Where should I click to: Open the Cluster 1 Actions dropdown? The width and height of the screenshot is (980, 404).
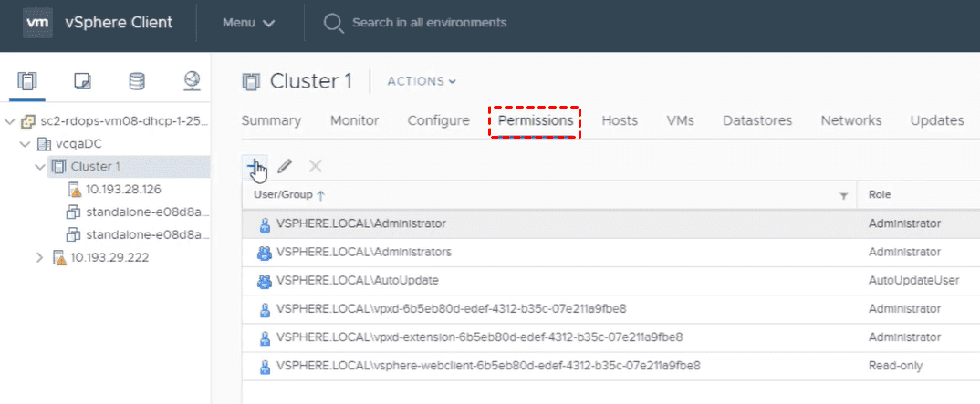pyautogui.click(x=422, y=81)
